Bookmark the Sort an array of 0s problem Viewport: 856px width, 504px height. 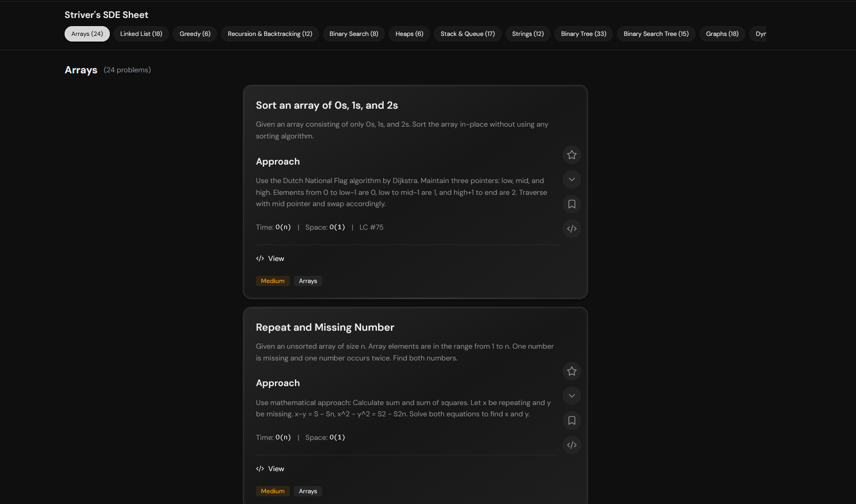pyautogui.click(x=572, y=204)
